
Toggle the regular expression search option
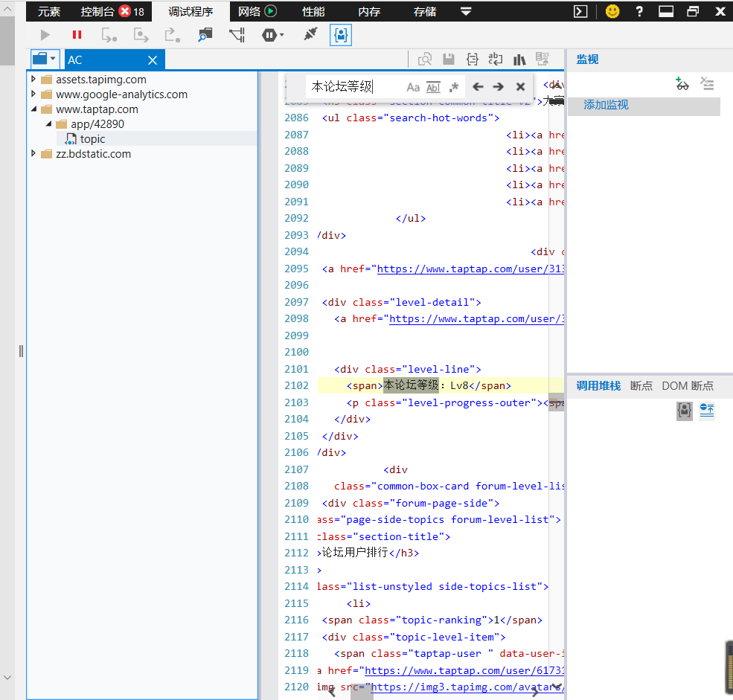click(454, 87)
